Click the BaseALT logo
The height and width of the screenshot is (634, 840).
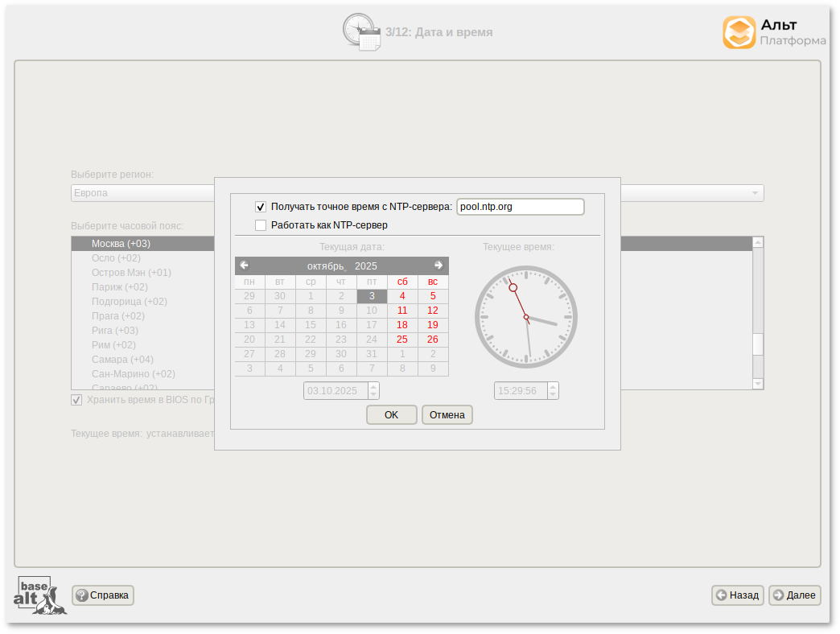coord(39,595)
